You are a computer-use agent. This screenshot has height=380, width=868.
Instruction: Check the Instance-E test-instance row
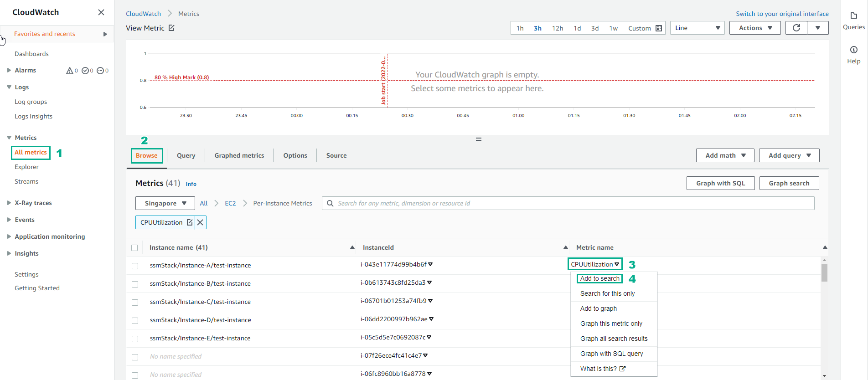(x=135, y=339)
